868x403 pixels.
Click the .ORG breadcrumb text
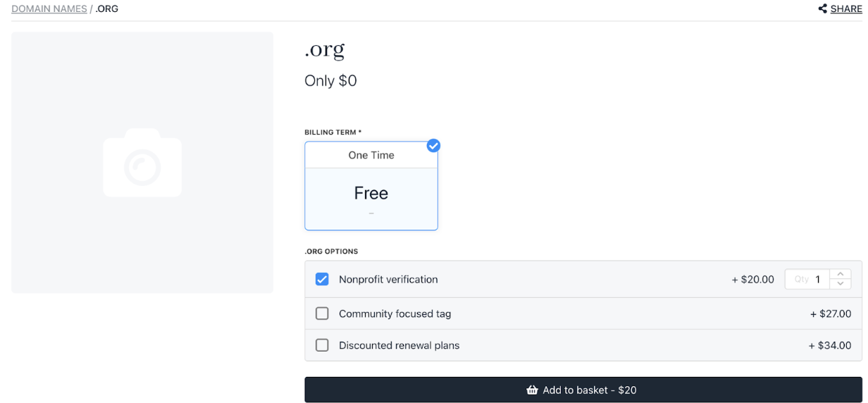pyautogui.click(x=106, y=9)
